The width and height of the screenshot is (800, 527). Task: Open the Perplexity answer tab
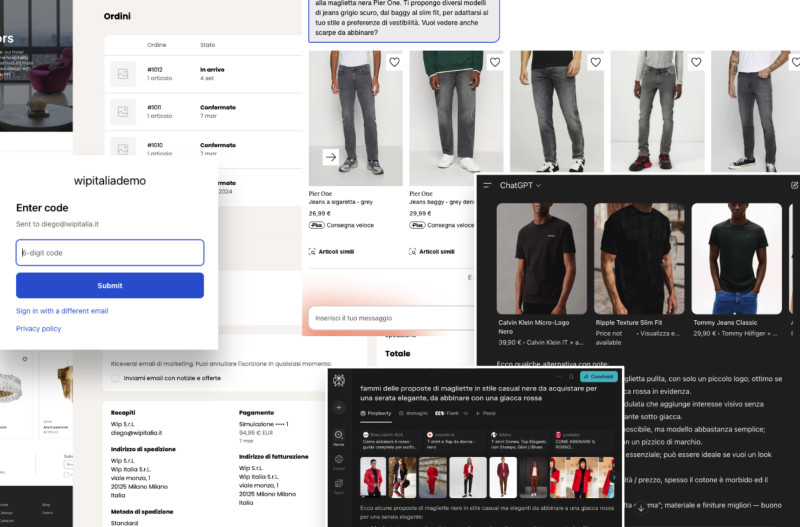coord(374,412)
